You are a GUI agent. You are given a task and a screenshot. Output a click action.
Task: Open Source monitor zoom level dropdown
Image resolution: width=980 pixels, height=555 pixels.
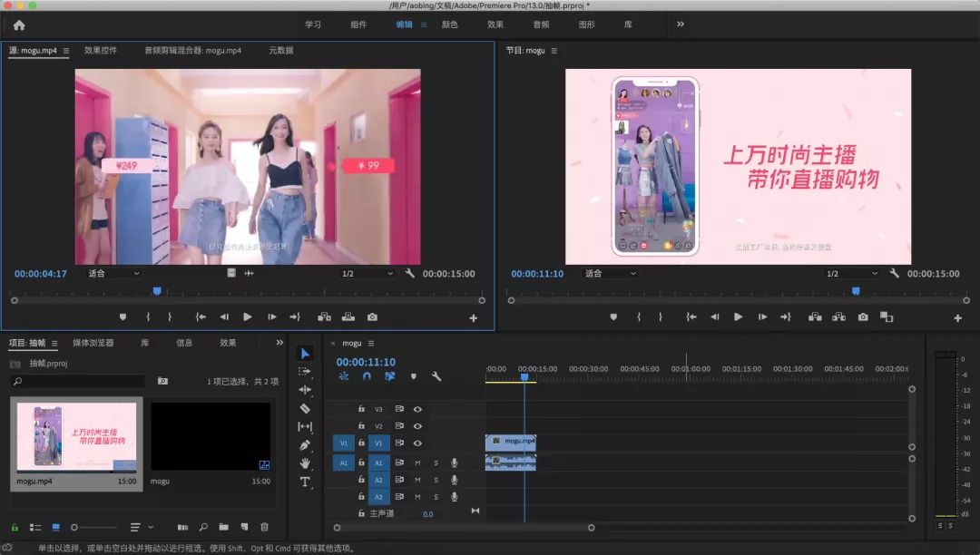point(113,273)
